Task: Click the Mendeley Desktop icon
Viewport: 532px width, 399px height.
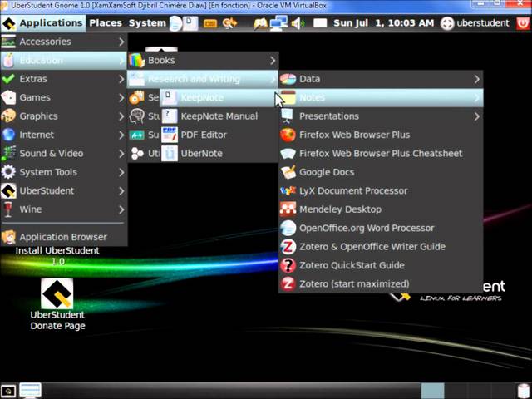Action: (x=288, y=209)
